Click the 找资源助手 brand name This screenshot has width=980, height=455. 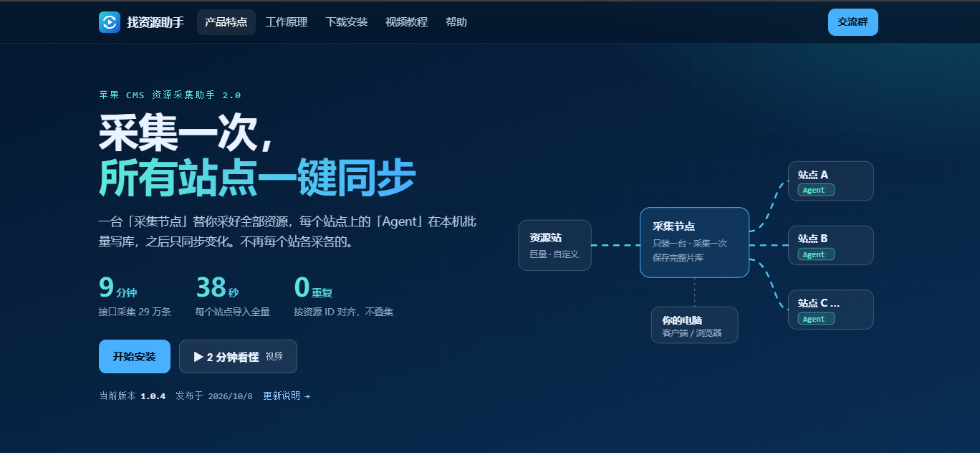[x=155, y=22]
